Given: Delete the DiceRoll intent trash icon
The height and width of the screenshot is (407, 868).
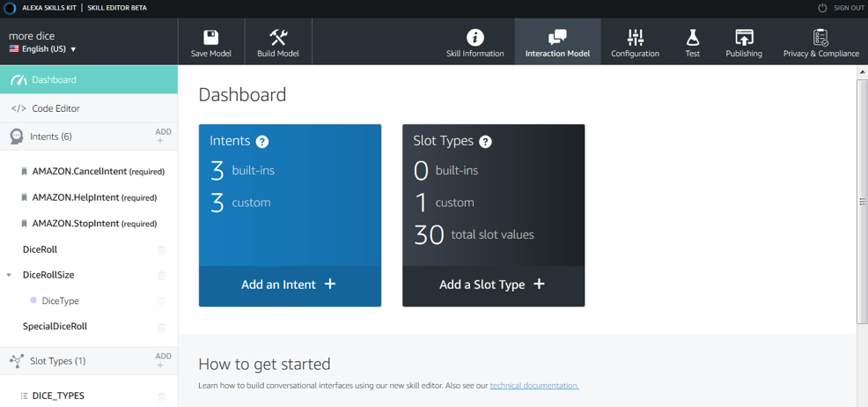Looking at the screenshot, I should point(162,250).
